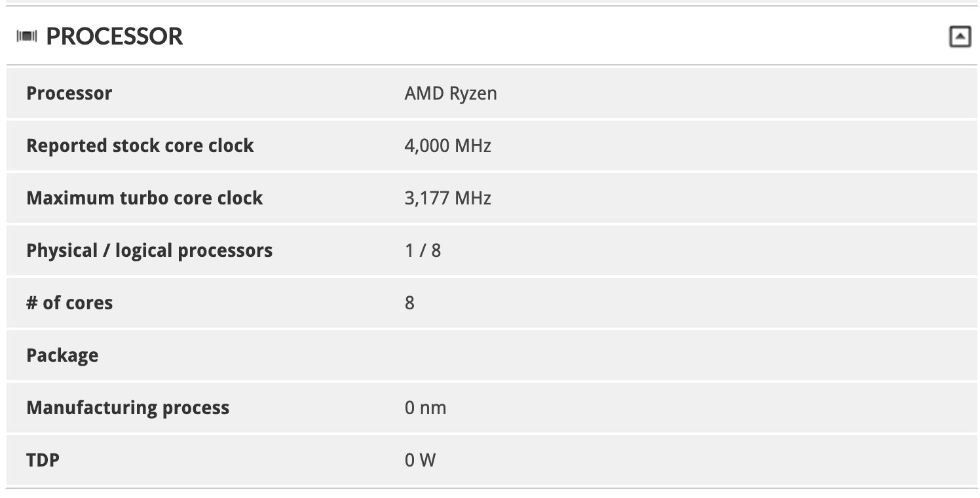Click Reported stock core clock label

(140, 145)
